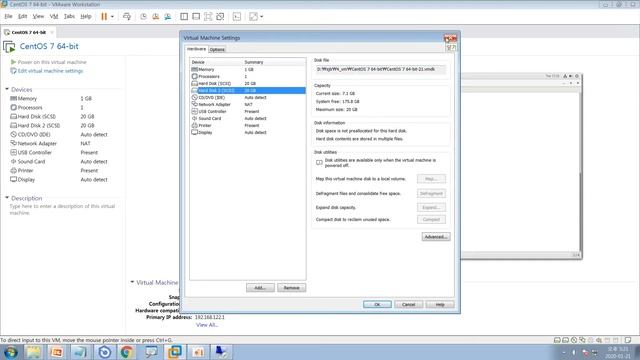
Task: Open the VM menu
Action: click(54, 16)
